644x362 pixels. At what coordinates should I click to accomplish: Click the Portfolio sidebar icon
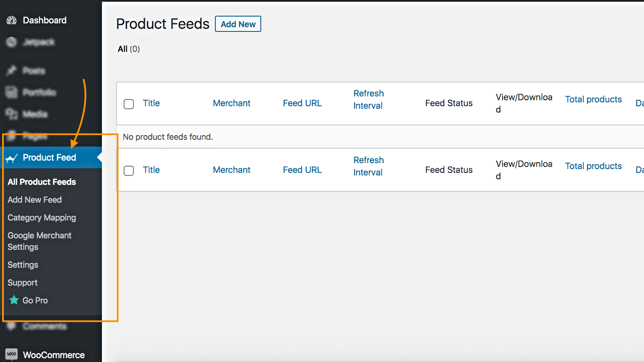11,92
